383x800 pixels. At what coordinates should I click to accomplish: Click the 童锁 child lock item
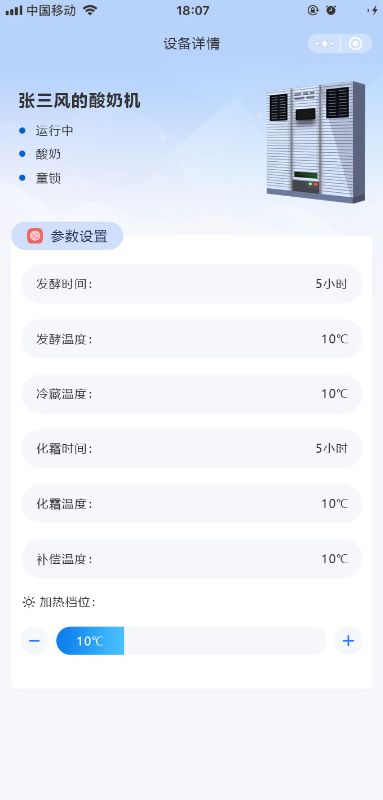point(48,178)
